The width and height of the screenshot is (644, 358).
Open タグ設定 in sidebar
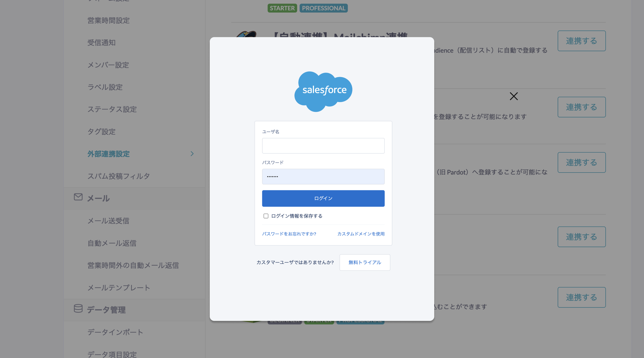pyautogui.click(x=101, y=132)
